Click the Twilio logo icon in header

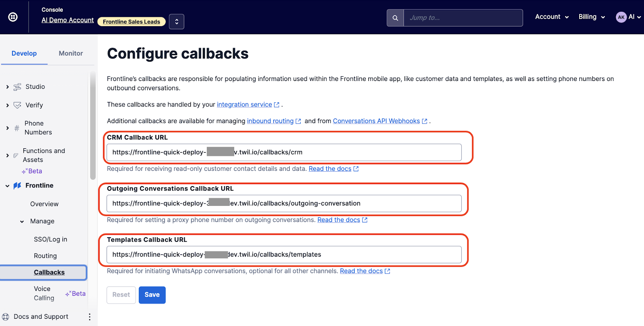click(13, 17)
